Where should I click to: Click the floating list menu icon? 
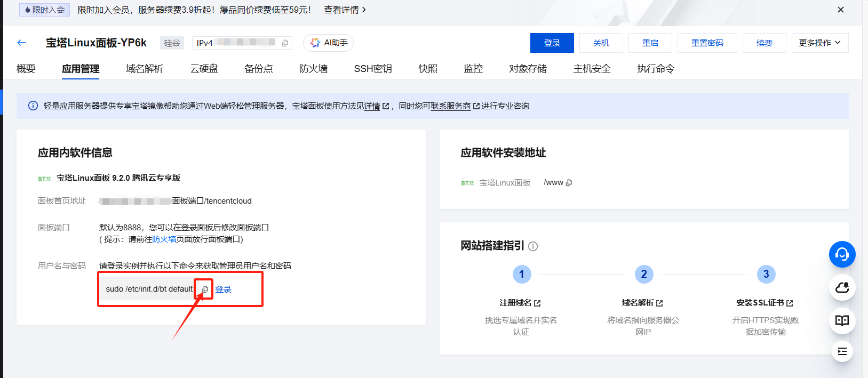click(842, 351)
